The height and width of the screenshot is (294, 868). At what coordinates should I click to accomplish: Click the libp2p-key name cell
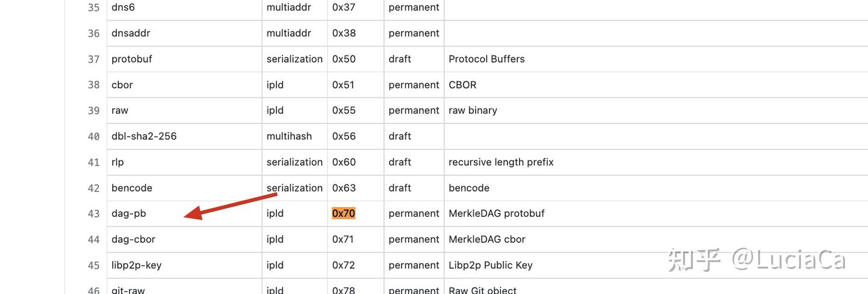[136, 265]
